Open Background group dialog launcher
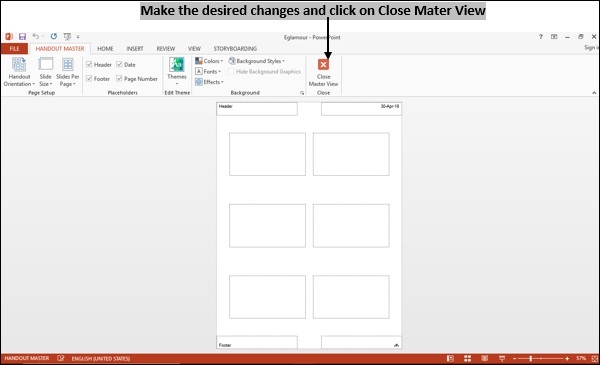The image size is (600, 365). (302, 93)
